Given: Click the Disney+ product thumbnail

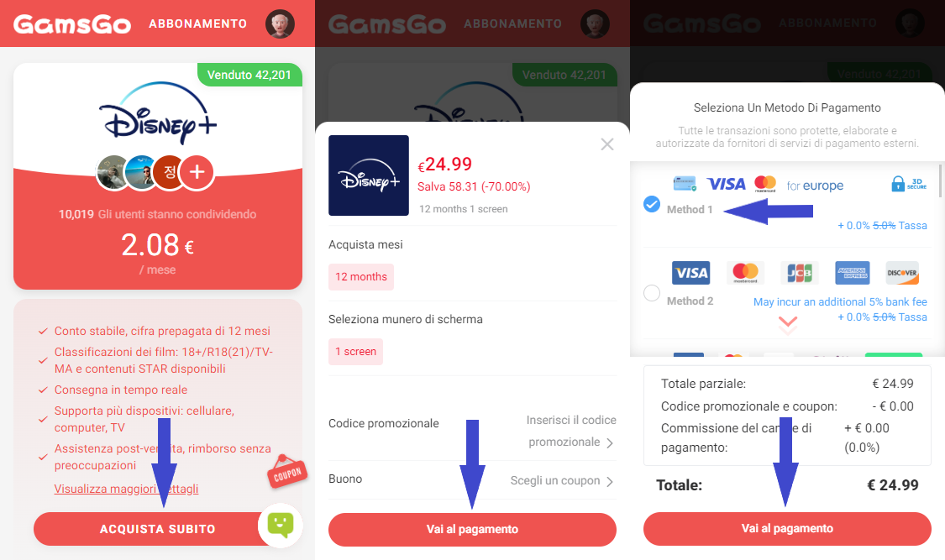Looking at the screenshot, I should point(369,175).
